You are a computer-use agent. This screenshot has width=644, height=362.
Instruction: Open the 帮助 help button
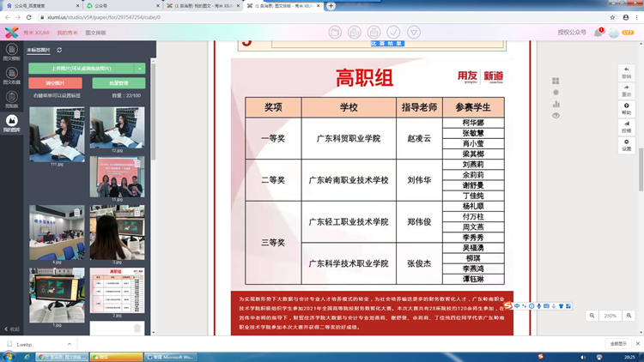point(626,109)
